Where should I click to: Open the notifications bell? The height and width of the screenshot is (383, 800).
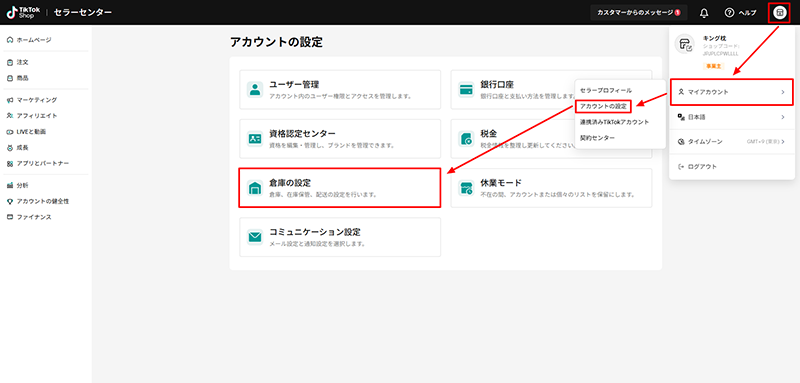tap(704, 13)
